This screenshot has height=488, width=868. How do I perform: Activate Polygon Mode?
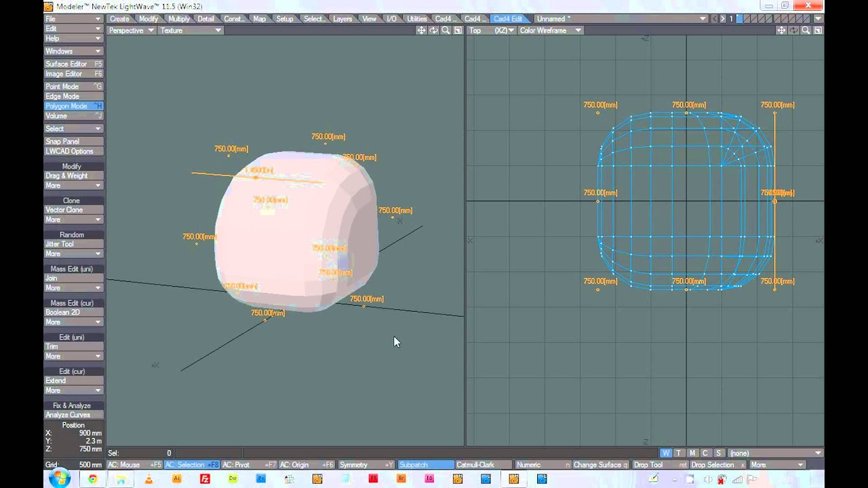coord(73,106)
